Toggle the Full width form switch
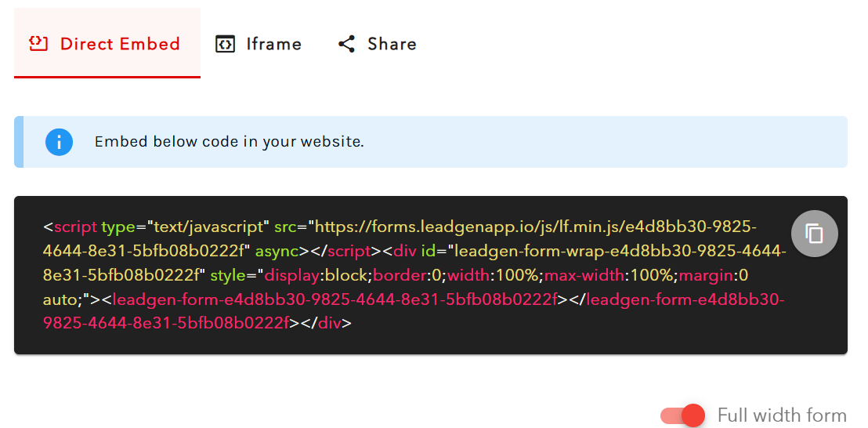The width and height of the screenshot is (868, 428). (x=683, y=415)
